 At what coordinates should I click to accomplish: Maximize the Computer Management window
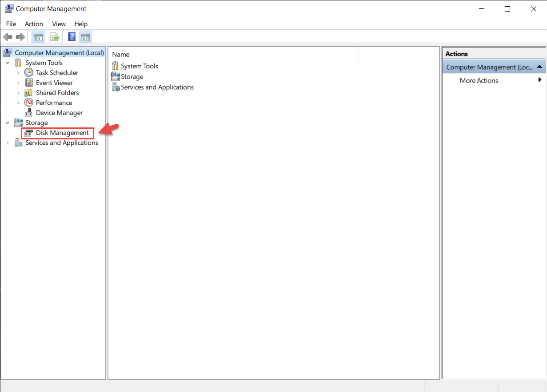[507, 8]
